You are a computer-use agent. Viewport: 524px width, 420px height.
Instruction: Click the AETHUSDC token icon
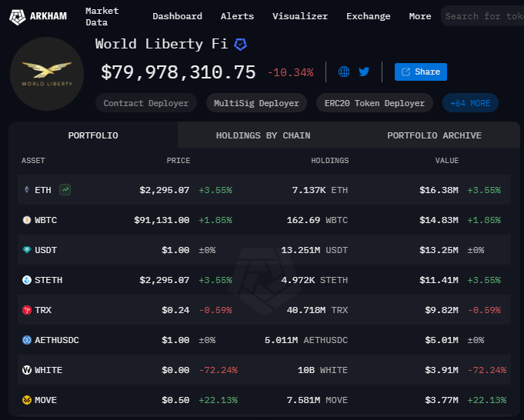(27, 340)
